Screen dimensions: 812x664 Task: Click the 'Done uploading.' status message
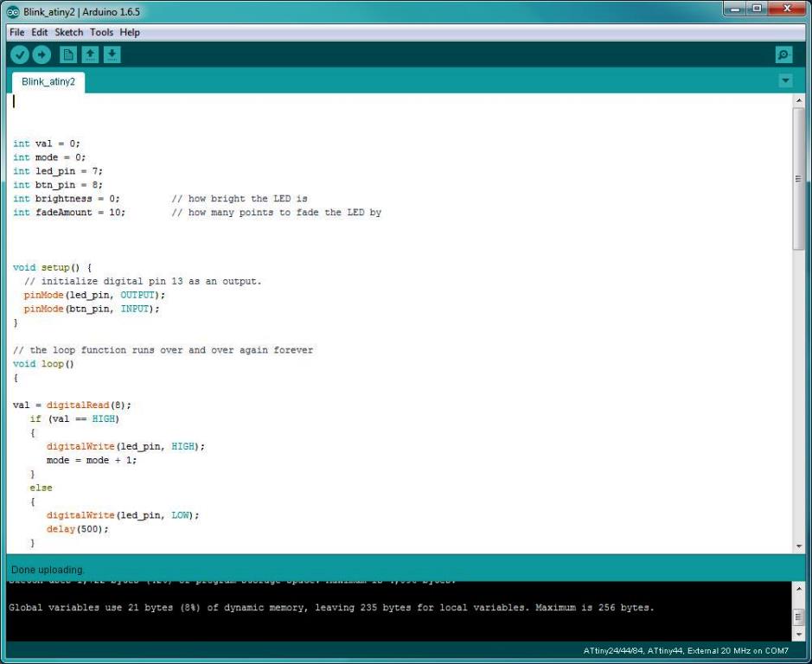47,570
